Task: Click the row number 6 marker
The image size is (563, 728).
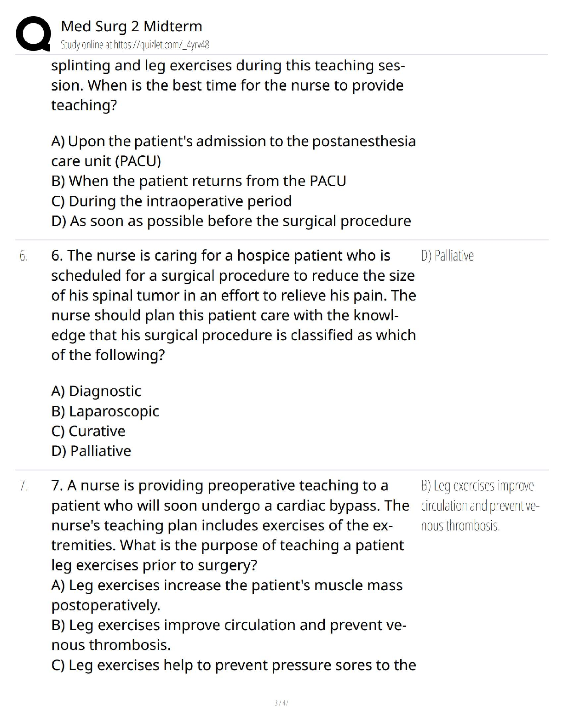Action: pyautogui.click(x=23, y=256)
